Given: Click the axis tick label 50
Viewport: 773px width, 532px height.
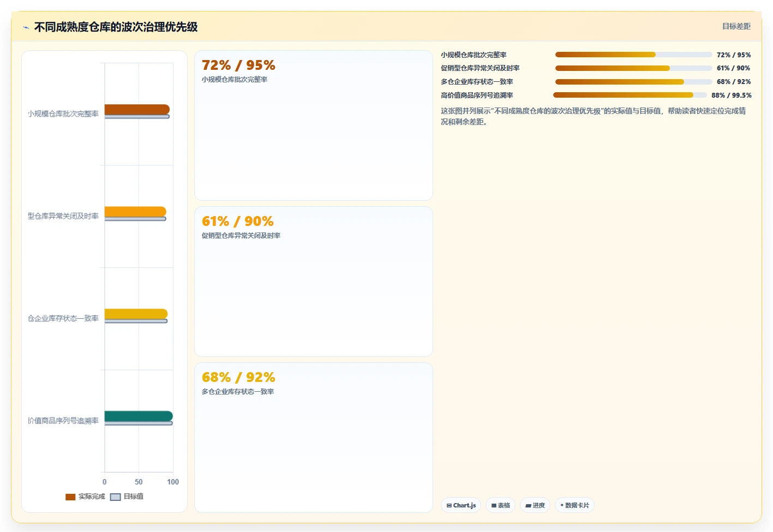Looking at the screenshot, I should [139, 482].
